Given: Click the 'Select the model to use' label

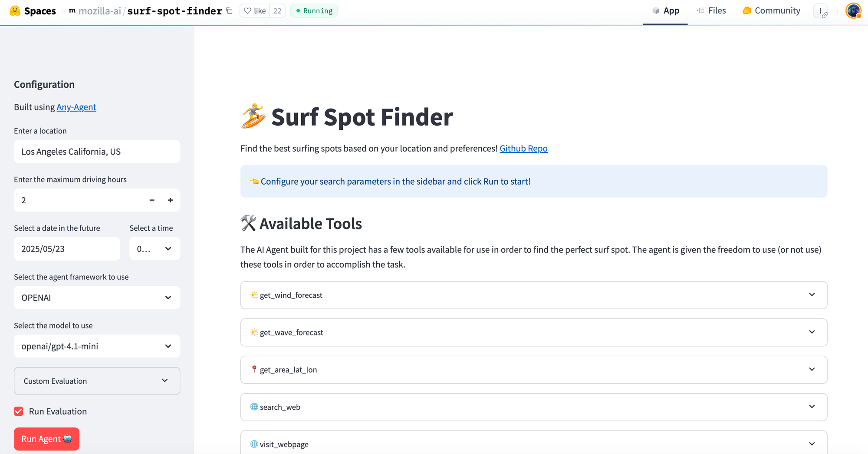Looking at the screenshot, I should 53,326.
